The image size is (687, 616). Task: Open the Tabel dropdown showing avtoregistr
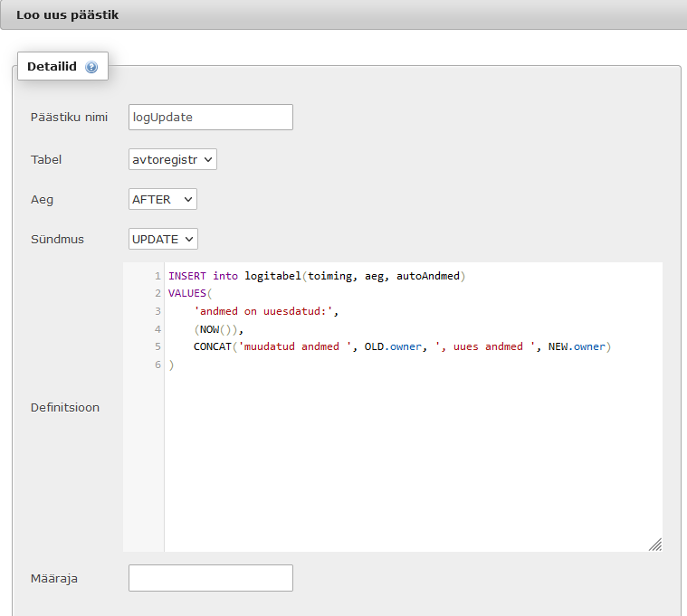173,159
